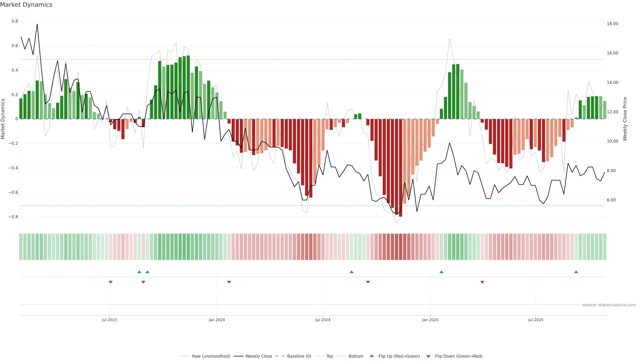The width and height of the screenshot is (644, 362).
Task: Click the green flip-up marker just after Jan 2025
Action: point(441,272)
